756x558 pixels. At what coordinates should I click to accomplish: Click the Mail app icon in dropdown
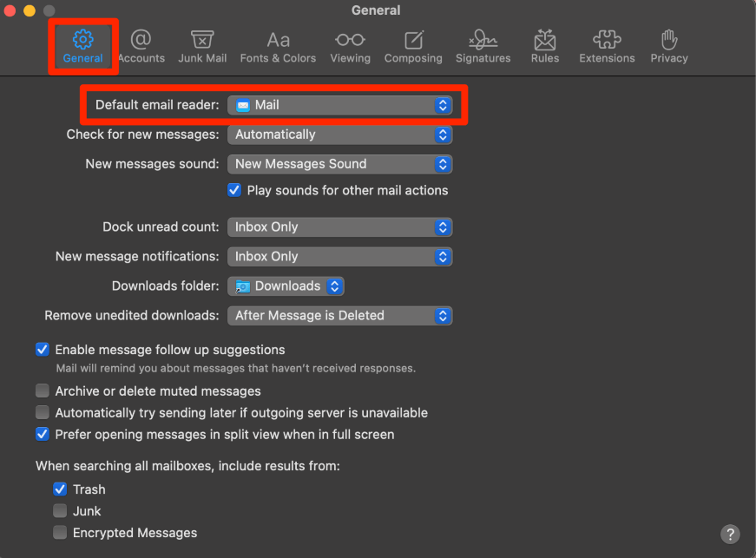(243, 105)
